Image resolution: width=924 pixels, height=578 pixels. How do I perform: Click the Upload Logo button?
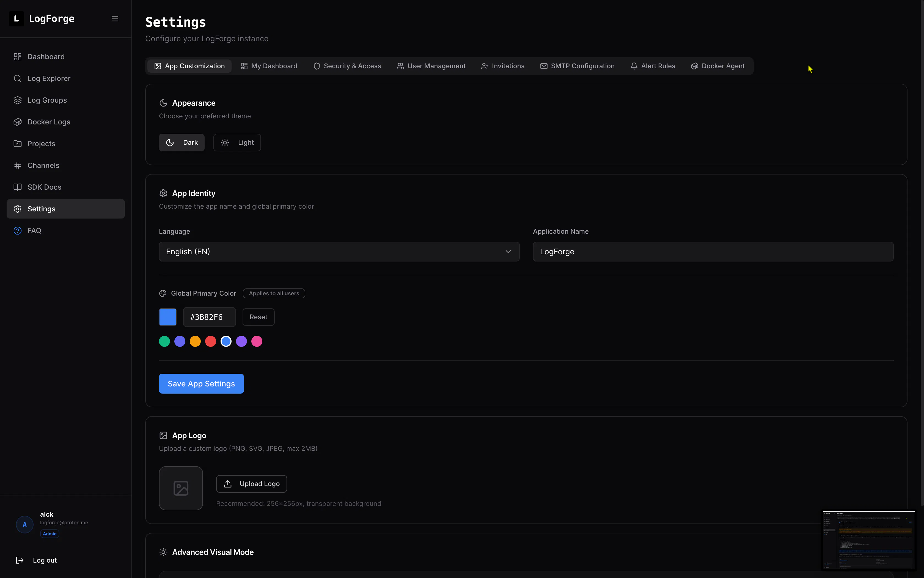pos(251,484)
